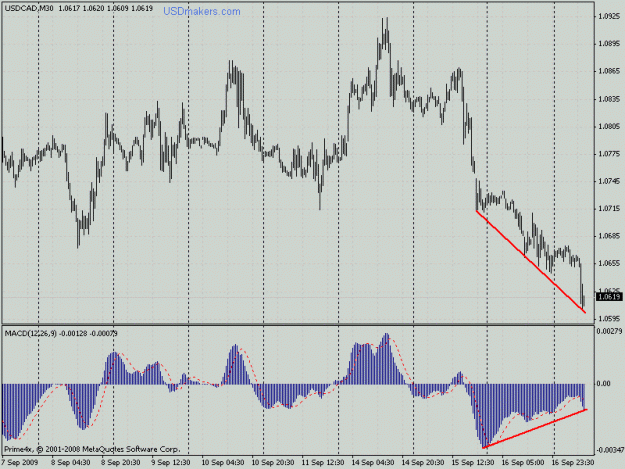Click the 10 Sep 04:30 time label
The height and width of the screenshot is (469, 625).
tap(222, 462)
